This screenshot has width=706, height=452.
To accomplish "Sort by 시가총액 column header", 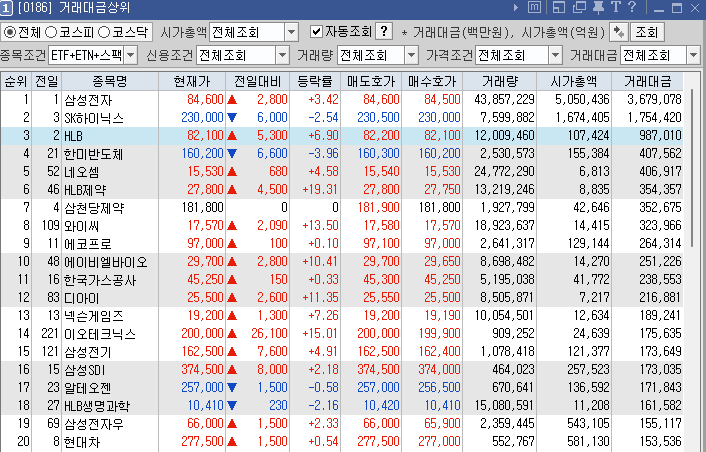I will (574, 81).
